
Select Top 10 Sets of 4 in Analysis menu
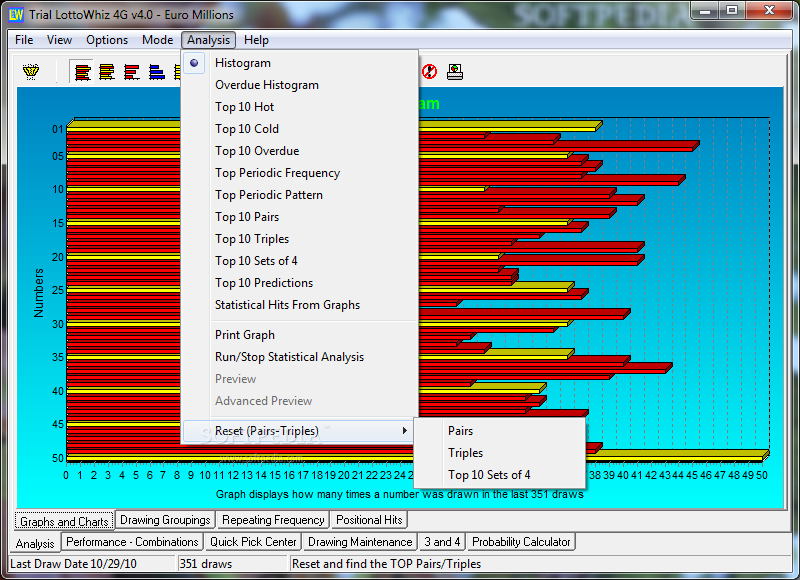[x=299, y=261]
